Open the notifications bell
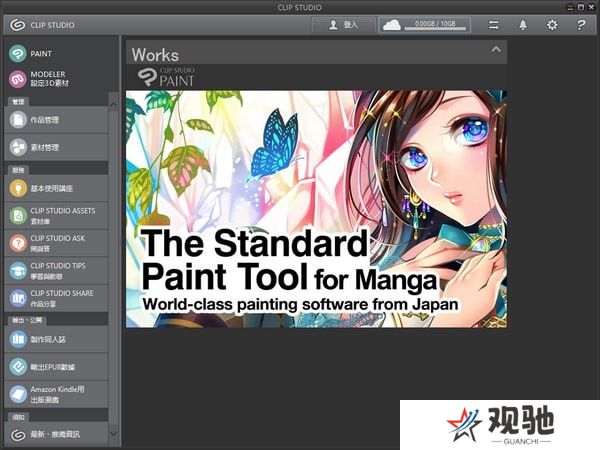This screenshot has height=450, width=600. pyautogui.click(x=523, y=25)
